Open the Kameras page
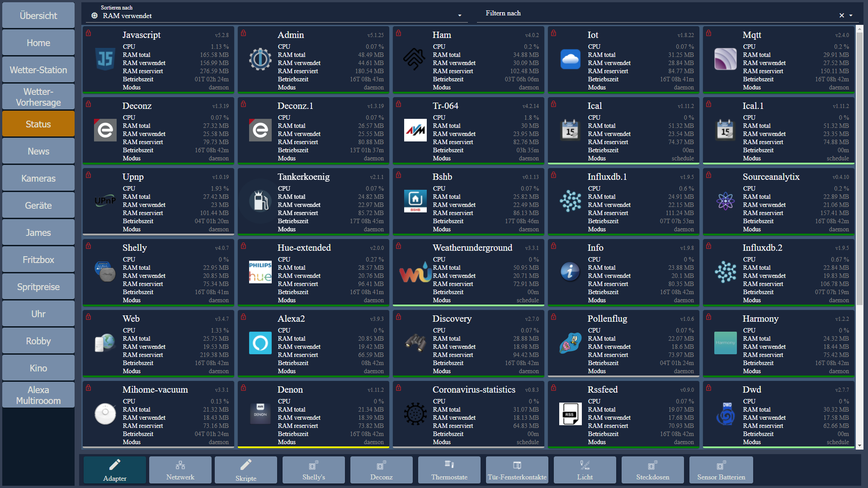 point(38,178)
